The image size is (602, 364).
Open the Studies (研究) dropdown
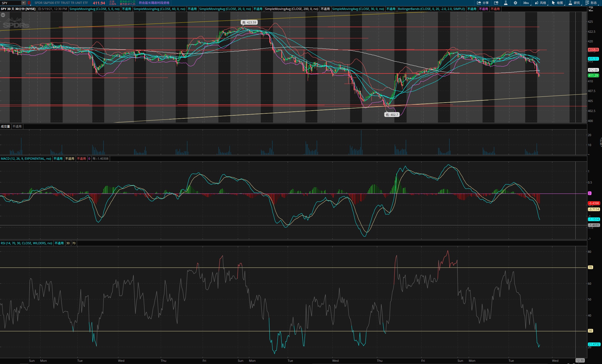coord(574,3)
